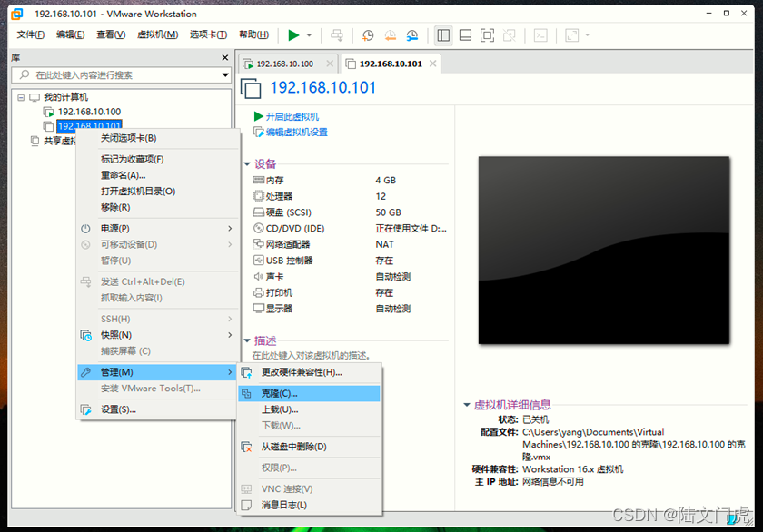Click the 管理(M) context menu entry
The height and width of the screenshot is (532, 763).
pos(158,372)
